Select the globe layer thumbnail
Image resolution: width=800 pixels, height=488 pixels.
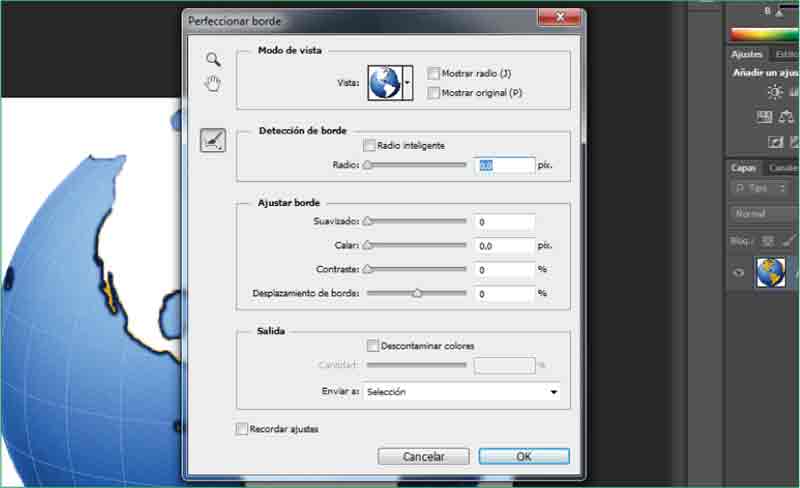coord(771,272)
